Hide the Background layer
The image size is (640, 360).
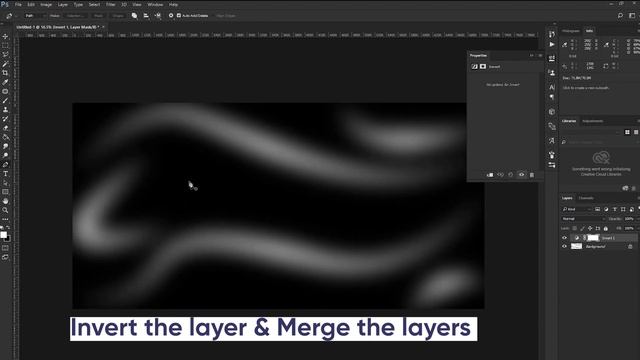(x=564, y=246)
